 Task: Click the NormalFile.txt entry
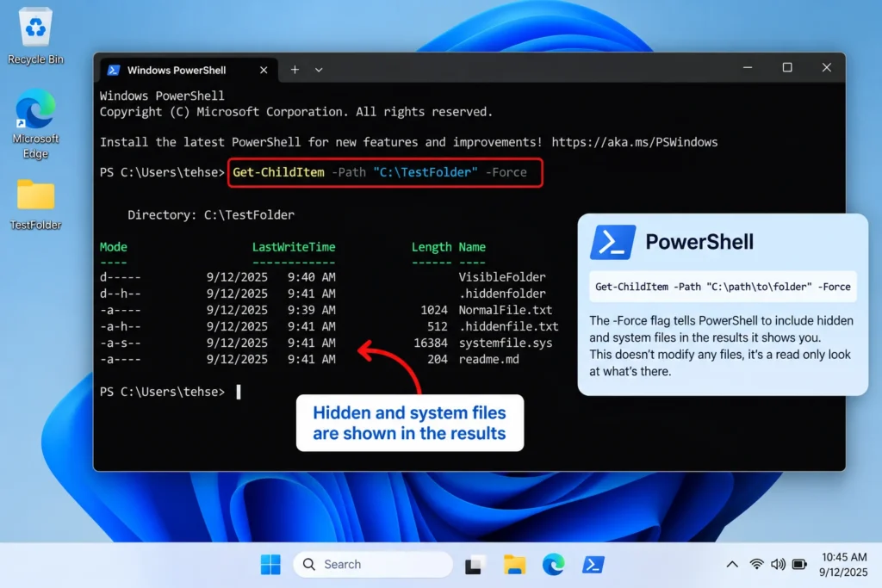click(x=505, y=310)
